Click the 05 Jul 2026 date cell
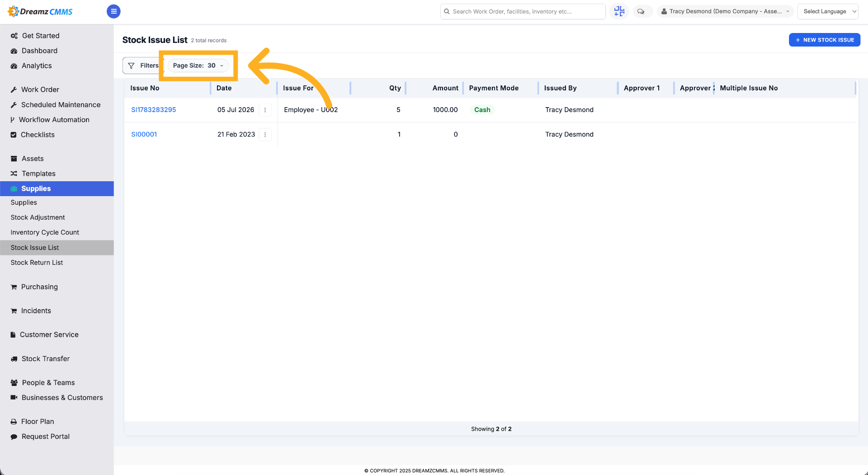This screenshot has height=475, width=868. click(x=236, y=110)
